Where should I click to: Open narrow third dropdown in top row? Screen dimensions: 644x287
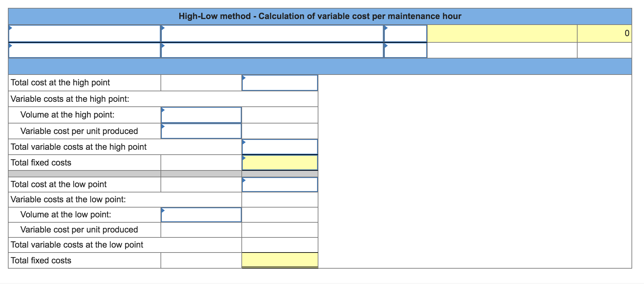click(406, 33)
